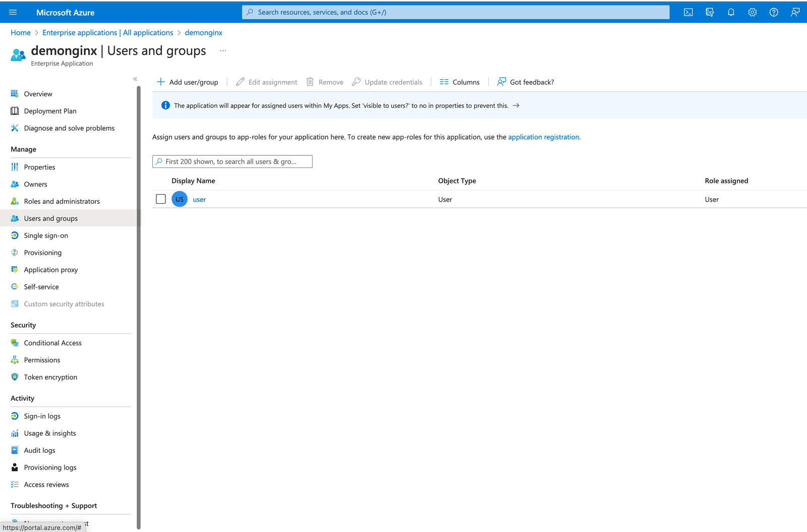Screen dimensions: 807x532
Task: Click the feedback icon in top bar
Action: 795,13
